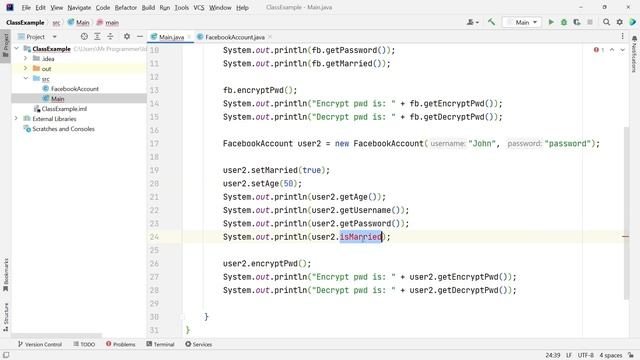Collapse the src folder
Viewport: 640px width, 360px height.
(25, 78)
